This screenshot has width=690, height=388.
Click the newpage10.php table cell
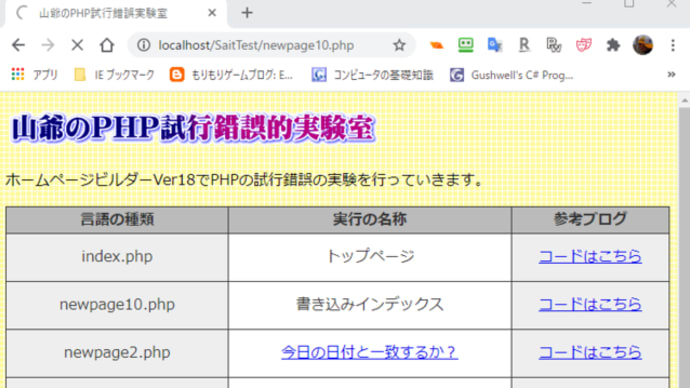click(117, 305)
